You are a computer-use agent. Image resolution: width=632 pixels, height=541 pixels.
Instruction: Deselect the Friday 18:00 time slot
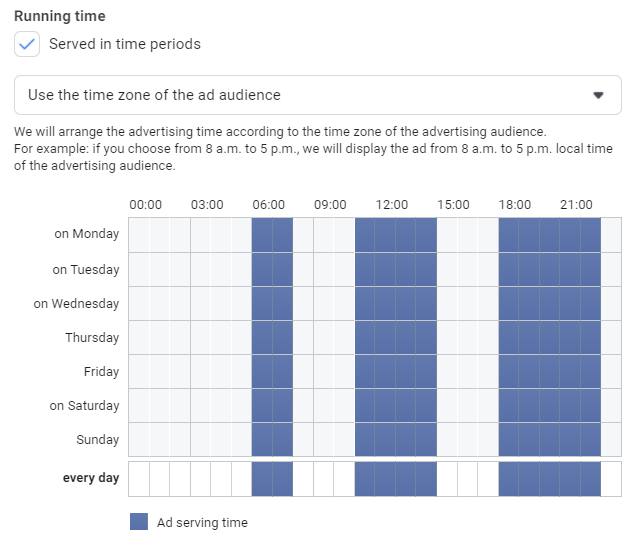tap(508, 371)
